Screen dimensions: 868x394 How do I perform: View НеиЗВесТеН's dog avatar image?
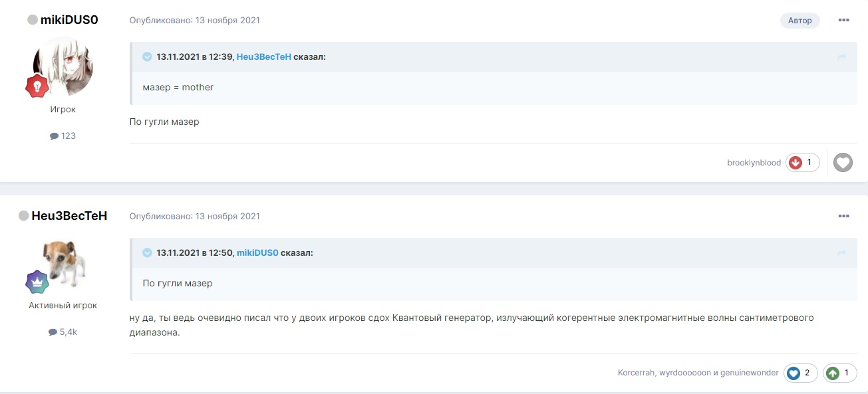tap(64, 262)
